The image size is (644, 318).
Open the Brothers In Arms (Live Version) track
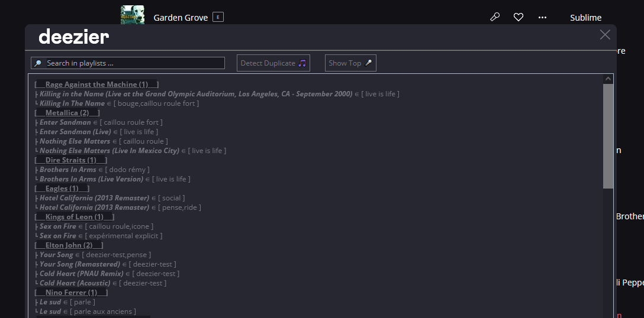(x=91, y=179)
